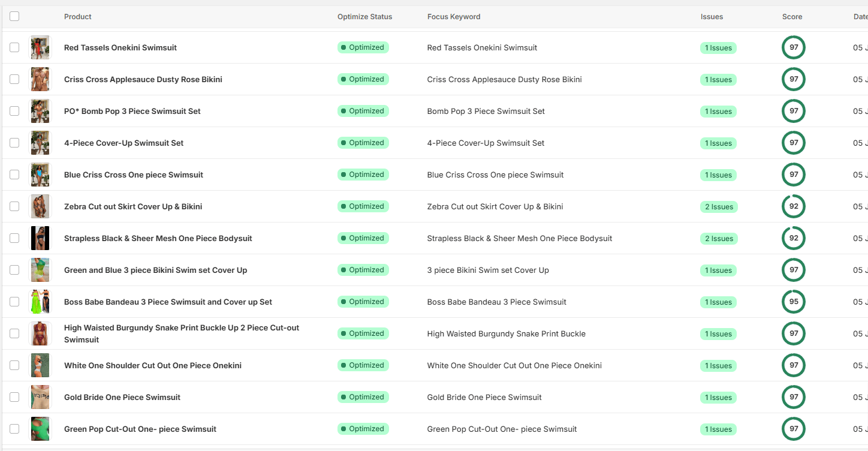This screenshot has width=868, height=451.
Task: Open White One Shoulder Cut Out One Piece Onekini product
Action: coord(153,365)
